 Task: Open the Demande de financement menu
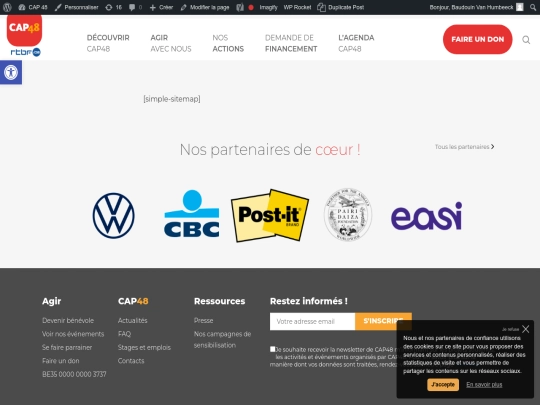pyautogui.click(x=291, y=43)
